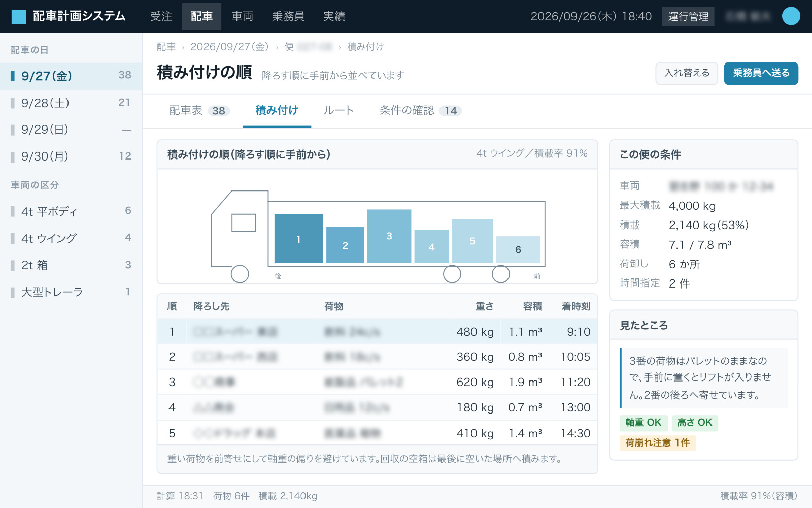This screenshot has height=508, width=812.
Task: Select cargo block 3 in truck diagram
Action: click(x=389, y=236)
